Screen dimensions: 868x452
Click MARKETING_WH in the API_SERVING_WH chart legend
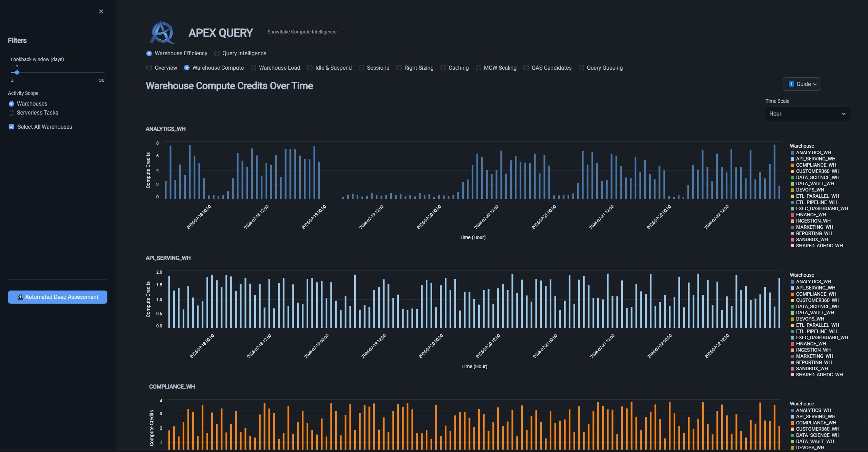point(812,356)
